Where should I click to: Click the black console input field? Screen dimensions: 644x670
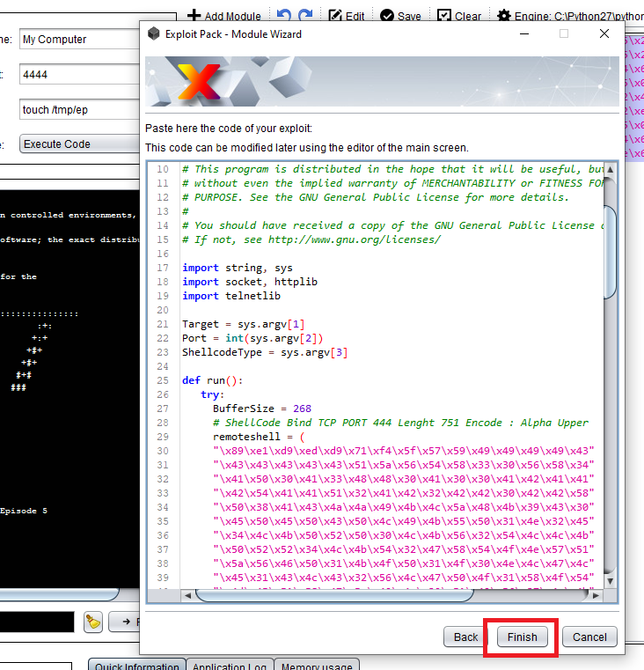point(37,622)
